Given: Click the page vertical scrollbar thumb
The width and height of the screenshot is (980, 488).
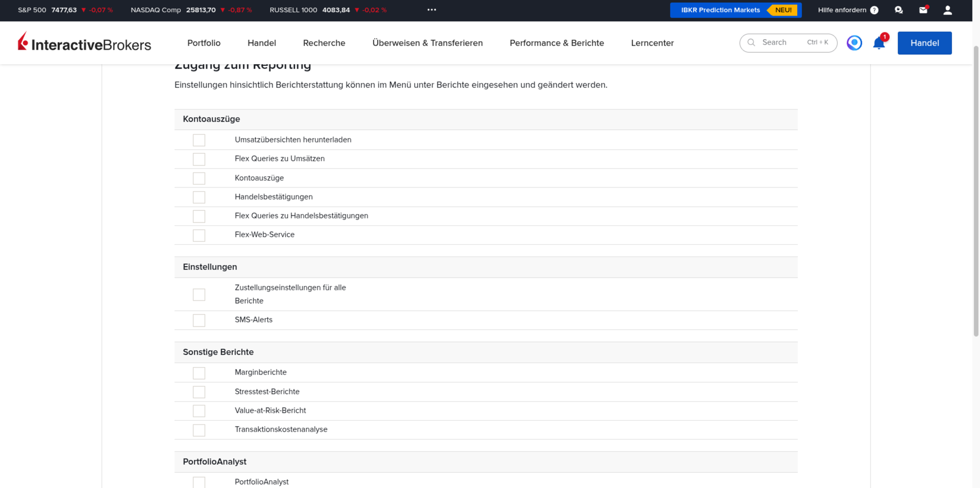Looking at the screenshot, I should click(x=976, y=191).
